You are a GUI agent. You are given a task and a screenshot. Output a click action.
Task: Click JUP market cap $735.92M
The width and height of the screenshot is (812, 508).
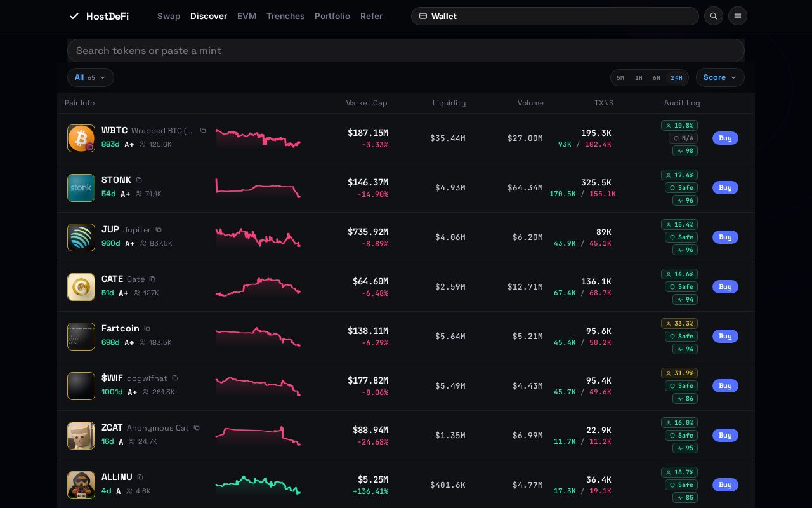click(368, 232)
